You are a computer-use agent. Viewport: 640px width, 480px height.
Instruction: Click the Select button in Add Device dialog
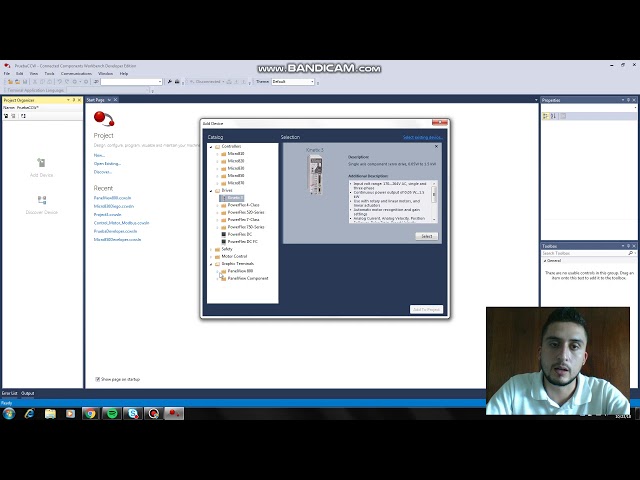coord(427,236)
